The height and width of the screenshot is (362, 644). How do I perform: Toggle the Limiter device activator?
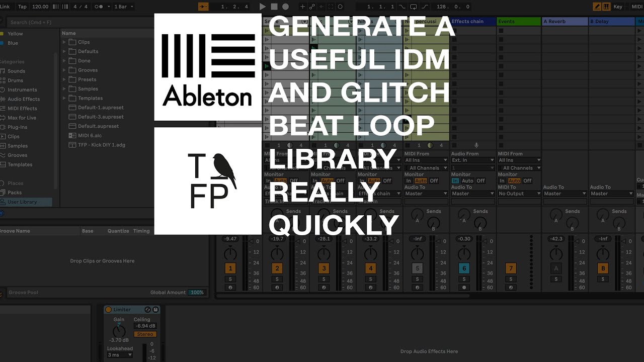point(108,310)
